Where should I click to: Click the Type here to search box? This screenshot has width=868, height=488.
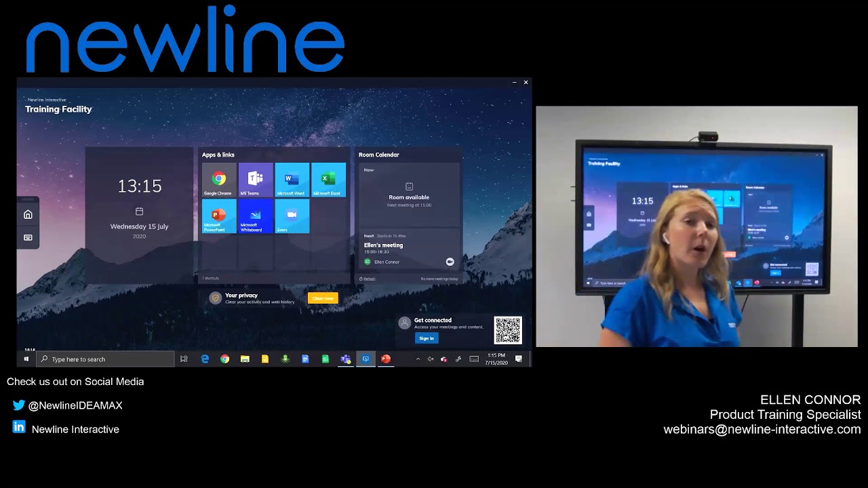point(106,359)
